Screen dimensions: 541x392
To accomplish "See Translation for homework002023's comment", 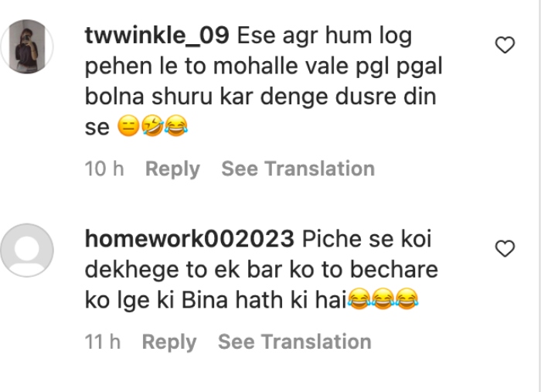I will coord(294,342).
